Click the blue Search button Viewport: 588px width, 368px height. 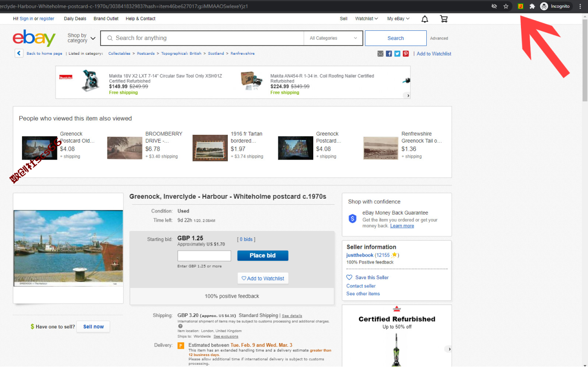click(396, 38)
